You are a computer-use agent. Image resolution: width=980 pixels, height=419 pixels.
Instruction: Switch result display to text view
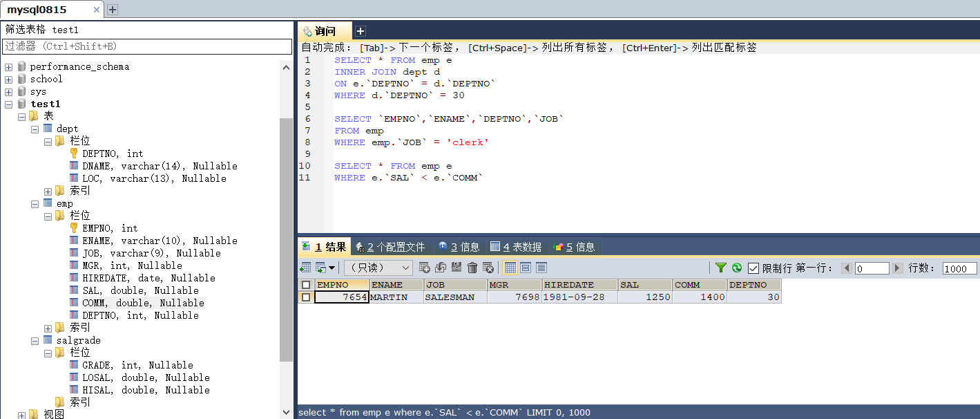541,268
